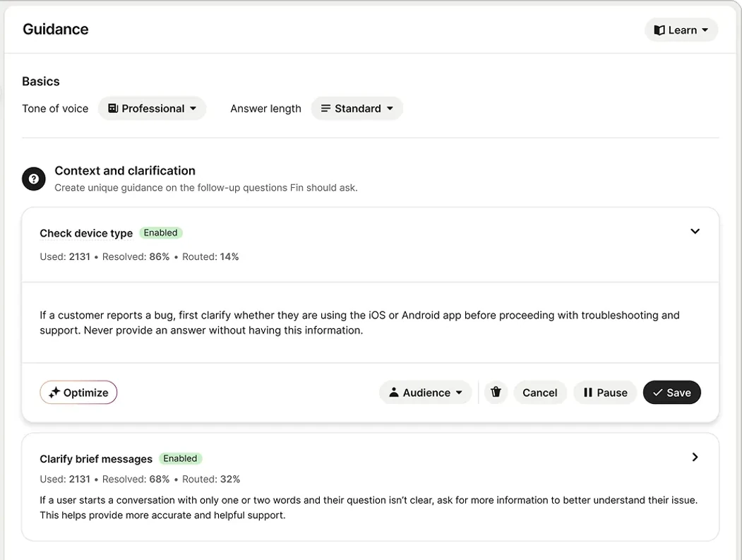Click the checkmark icon on Save

[657, 393]
